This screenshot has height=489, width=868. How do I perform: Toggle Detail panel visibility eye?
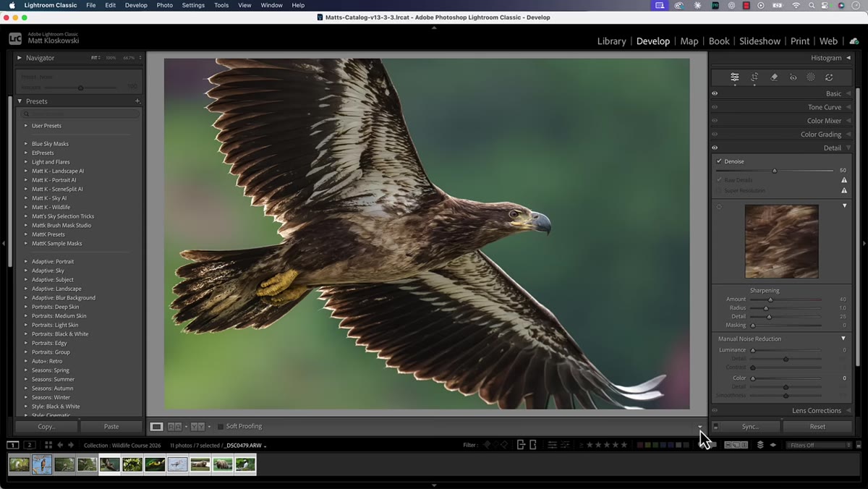point(715,148)
